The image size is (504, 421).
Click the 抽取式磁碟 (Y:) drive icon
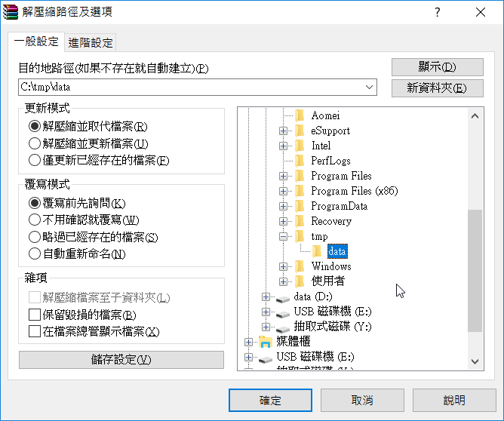[x=282, y=329]
